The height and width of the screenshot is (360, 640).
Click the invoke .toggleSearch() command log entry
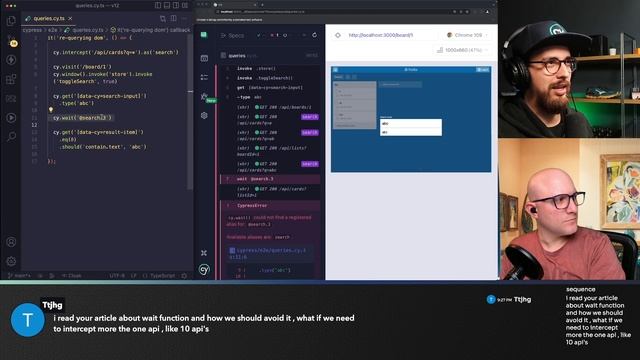click(x=270, y=78)
